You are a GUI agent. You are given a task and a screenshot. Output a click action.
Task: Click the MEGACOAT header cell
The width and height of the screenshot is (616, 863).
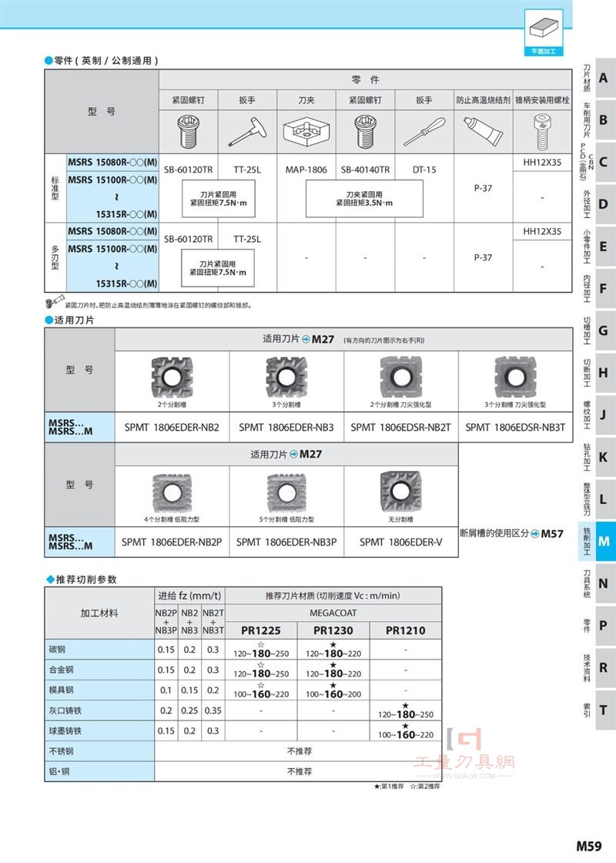pos(333,613)
